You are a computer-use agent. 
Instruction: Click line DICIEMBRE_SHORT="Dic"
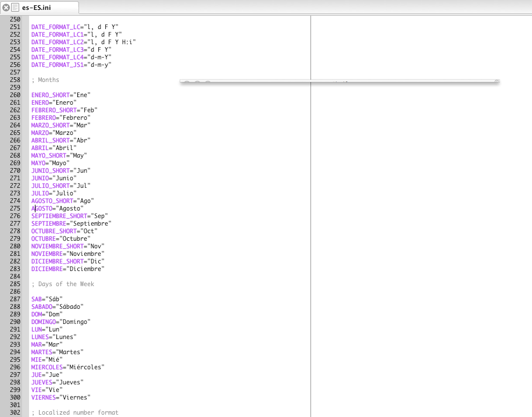(68, 261)
